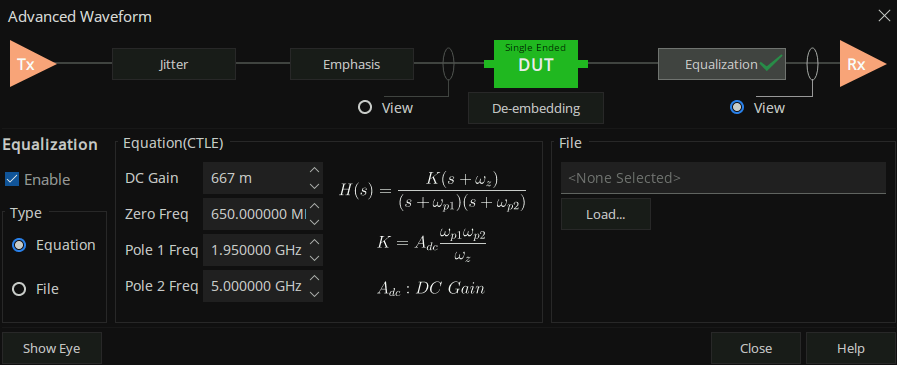Click the De-embedding button
The image size is (897, 365).
point(536,108)
